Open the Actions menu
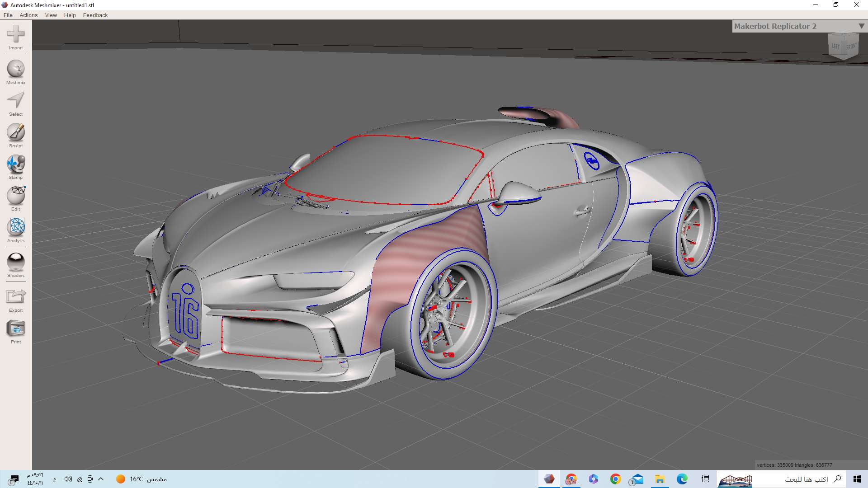The image size is (868, 488). click(28, 15)
